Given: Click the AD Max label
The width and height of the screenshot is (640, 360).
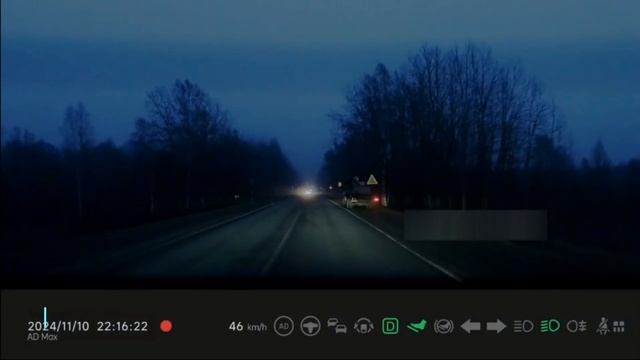Looking at the screenshot, I should [x=42, y=337].
